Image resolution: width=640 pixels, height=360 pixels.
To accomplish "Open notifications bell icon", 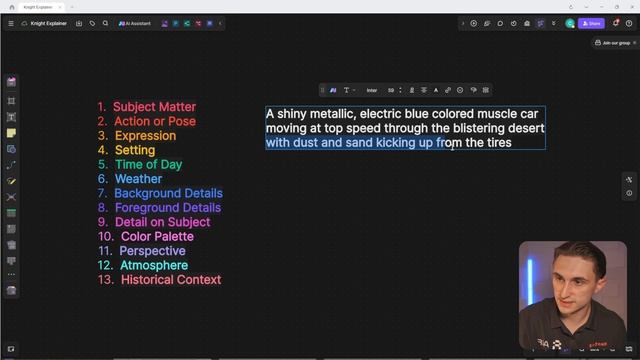I will 616,23.
